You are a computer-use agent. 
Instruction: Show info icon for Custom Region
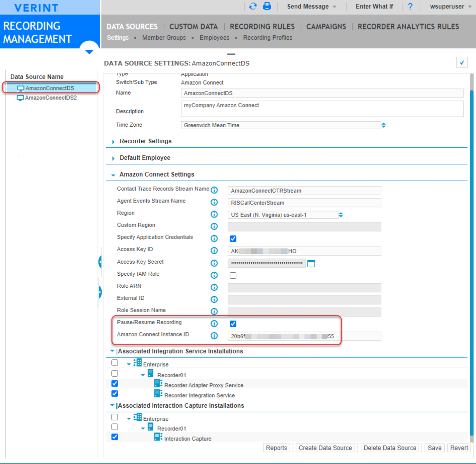point(214,226)
